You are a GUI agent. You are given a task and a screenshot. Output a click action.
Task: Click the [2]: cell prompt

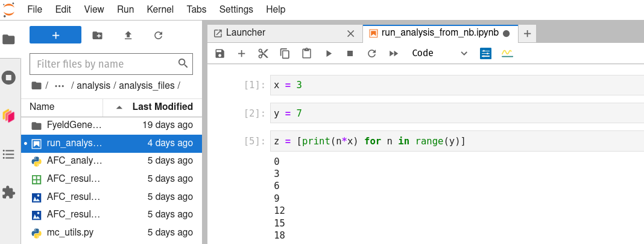pyautogui.click(x=254, y=113)
